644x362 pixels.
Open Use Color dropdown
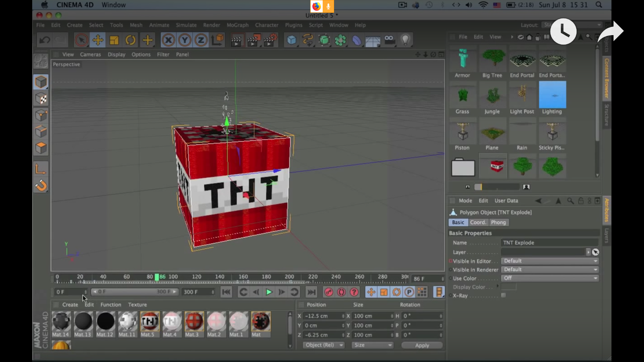click(550, 278)
